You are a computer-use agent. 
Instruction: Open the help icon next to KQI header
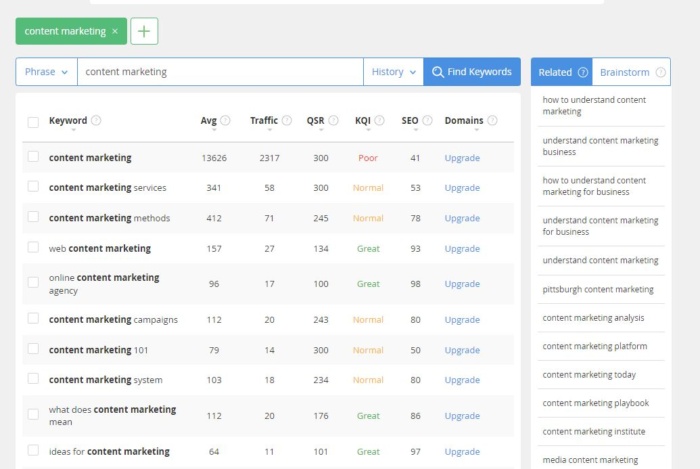coord(379,120)
